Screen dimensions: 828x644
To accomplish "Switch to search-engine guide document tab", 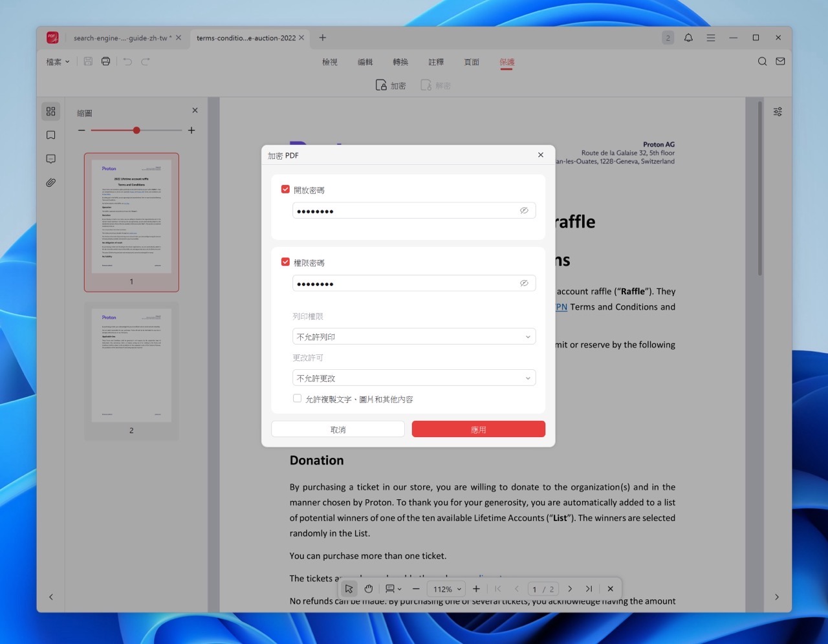I will coord(120,38).
